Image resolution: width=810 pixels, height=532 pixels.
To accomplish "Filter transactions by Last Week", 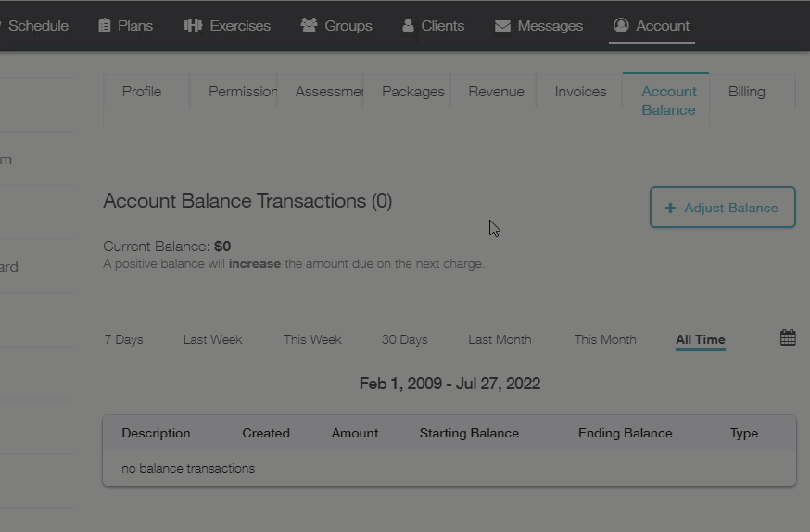I will [x=212, y=339].
